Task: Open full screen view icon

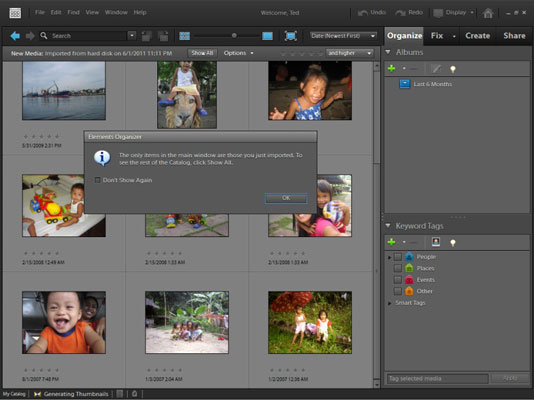Action: 290,36
